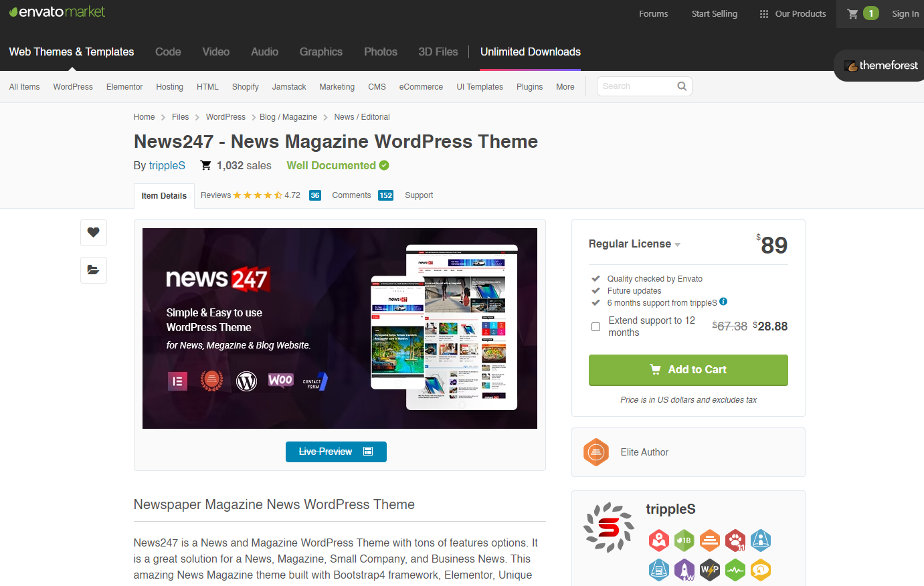Viewport: 924px width, 586px height.
Task: Select the WordPress category in sub-navigation
Action: click(73, 87)
